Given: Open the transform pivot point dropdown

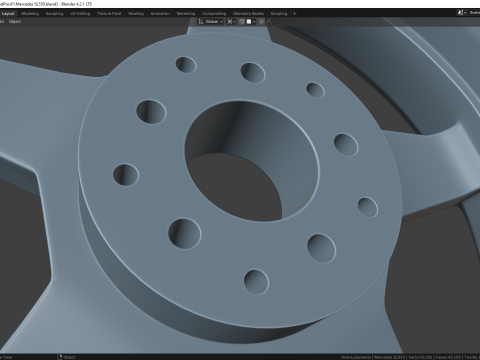Looking at the screenshot, I should [x=231, y=22].
